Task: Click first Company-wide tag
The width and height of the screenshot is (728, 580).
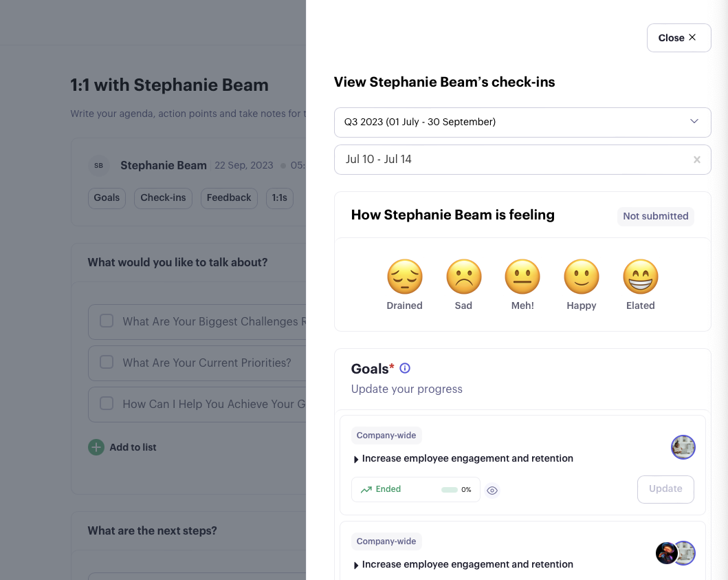Action: point(386,436)
